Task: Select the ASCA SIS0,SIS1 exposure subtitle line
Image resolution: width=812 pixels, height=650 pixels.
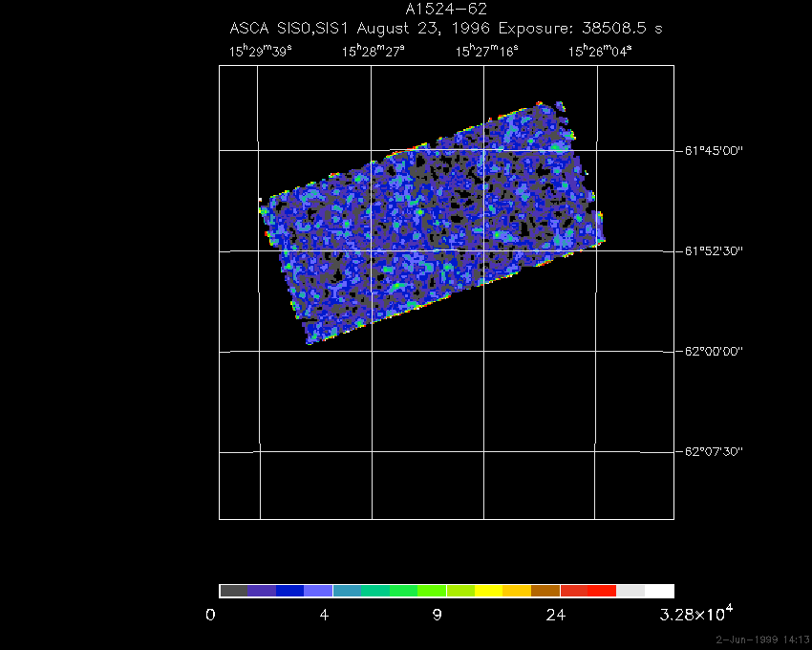Action: tap(446, 28)
